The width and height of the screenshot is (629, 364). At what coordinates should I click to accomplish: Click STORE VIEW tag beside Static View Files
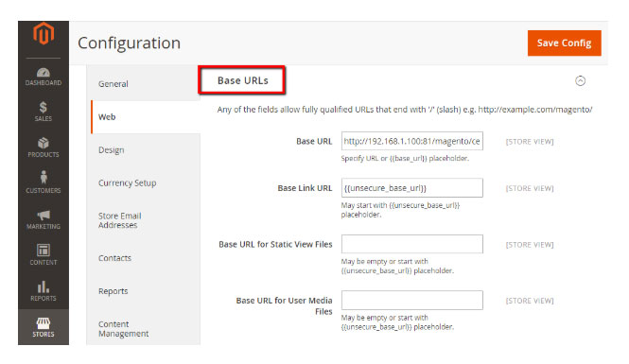coord(530,245)
